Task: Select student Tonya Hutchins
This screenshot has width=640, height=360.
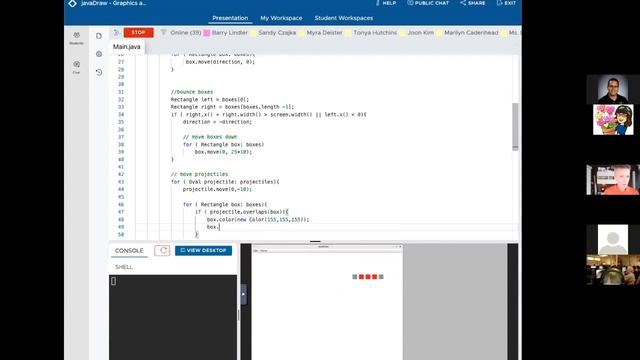Action: 375,33
